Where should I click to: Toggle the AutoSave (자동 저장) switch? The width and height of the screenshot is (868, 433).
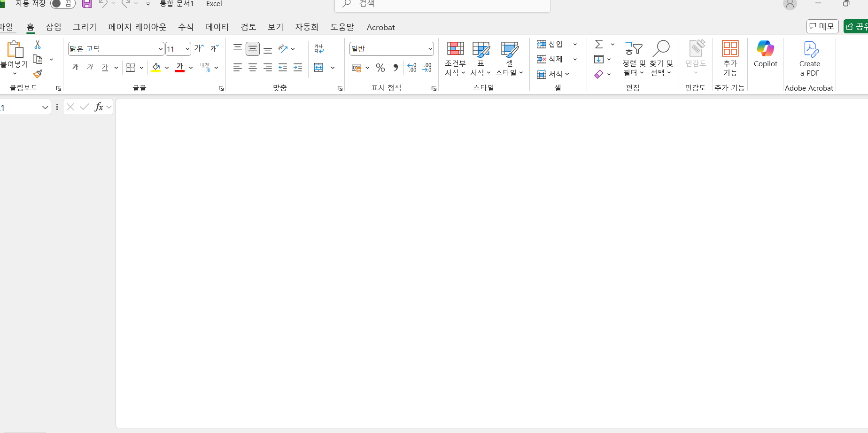click(x=62, y=4)
